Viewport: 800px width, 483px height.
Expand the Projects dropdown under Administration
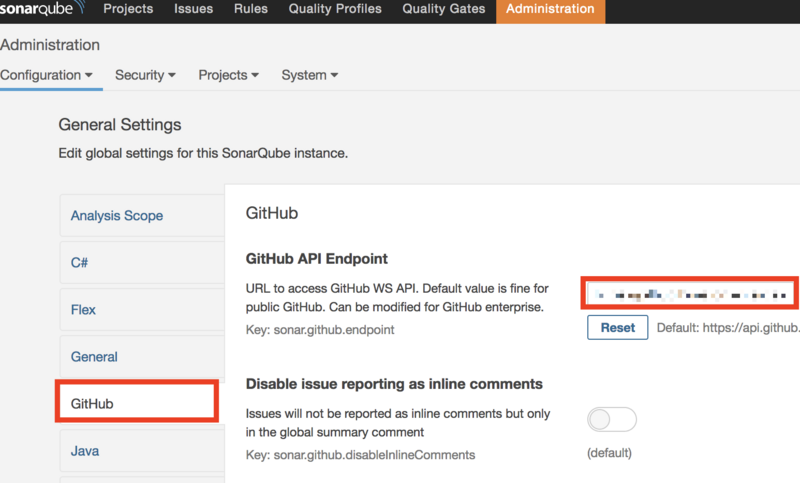pos(228,75)
